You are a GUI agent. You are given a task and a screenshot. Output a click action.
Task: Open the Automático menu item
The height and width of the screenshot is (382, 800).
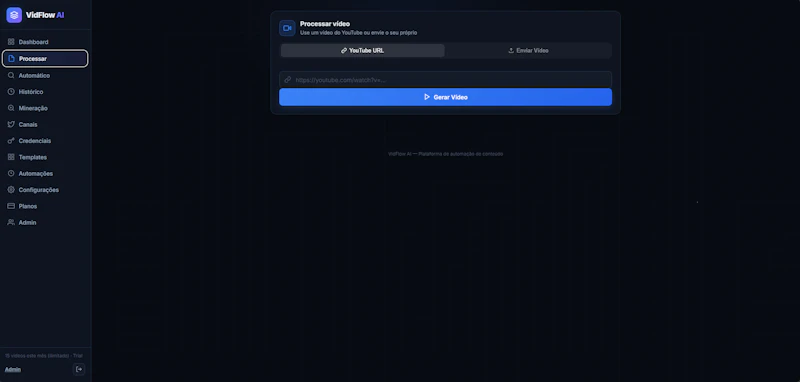pyautogui.click(x=45, y=75)
